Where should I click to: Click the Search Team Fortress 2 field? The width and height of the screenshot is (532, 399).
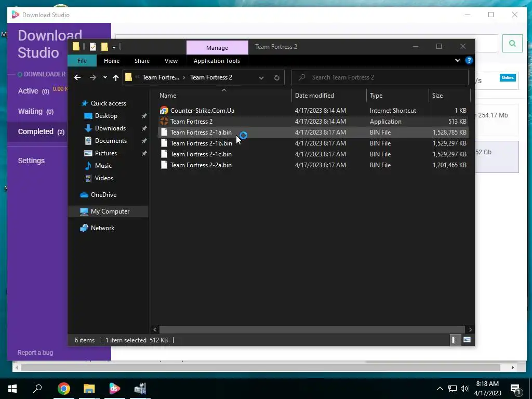click(380, 77)
